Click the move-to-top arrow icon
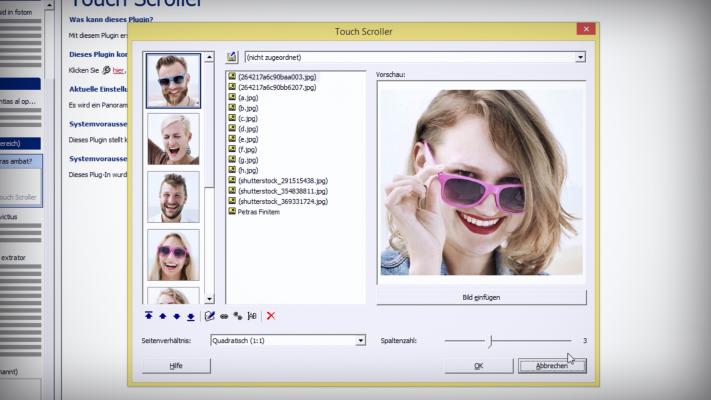The width and height of the screenshot is (711, 400). click(x=149, y=316)
